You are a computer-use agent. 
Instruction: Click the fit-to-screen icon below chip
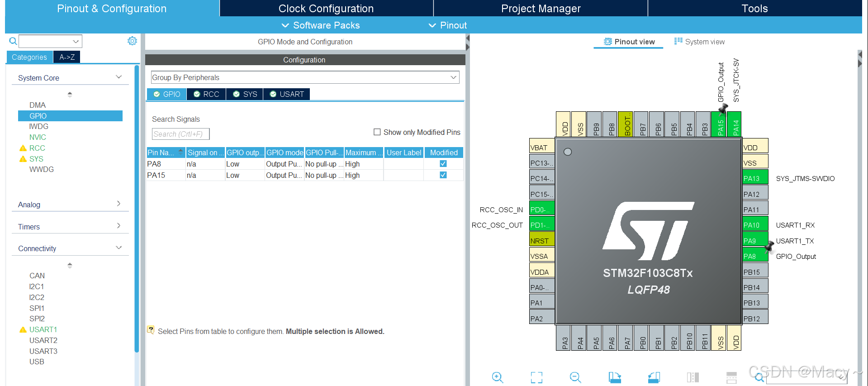tap(536, 377)
